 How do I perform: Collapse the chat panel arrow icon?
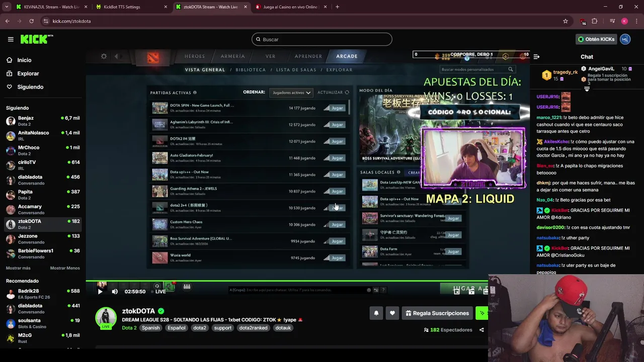tap(536, 57)
